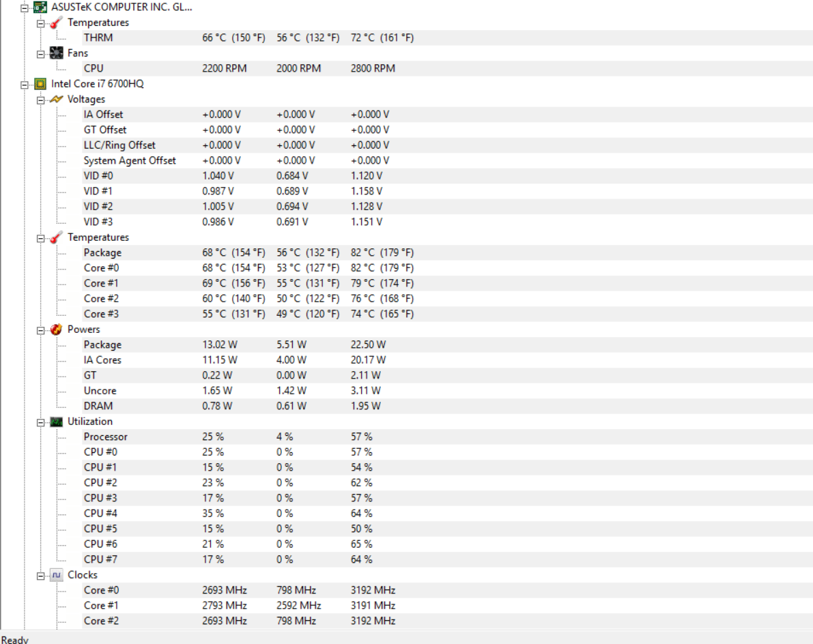
Task: Select the DRAM power row
Action: click(x=98, y=406)
